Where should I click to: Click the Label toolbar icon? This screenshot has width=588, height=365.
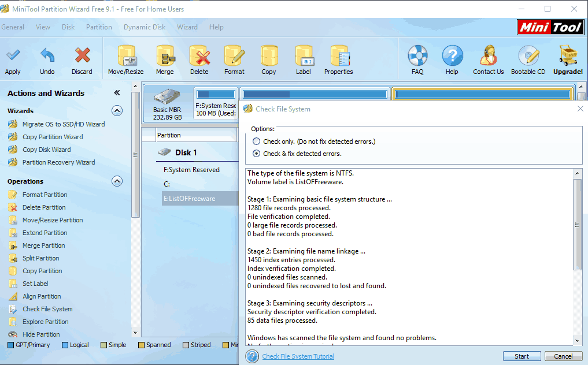[x=304, y=55]
